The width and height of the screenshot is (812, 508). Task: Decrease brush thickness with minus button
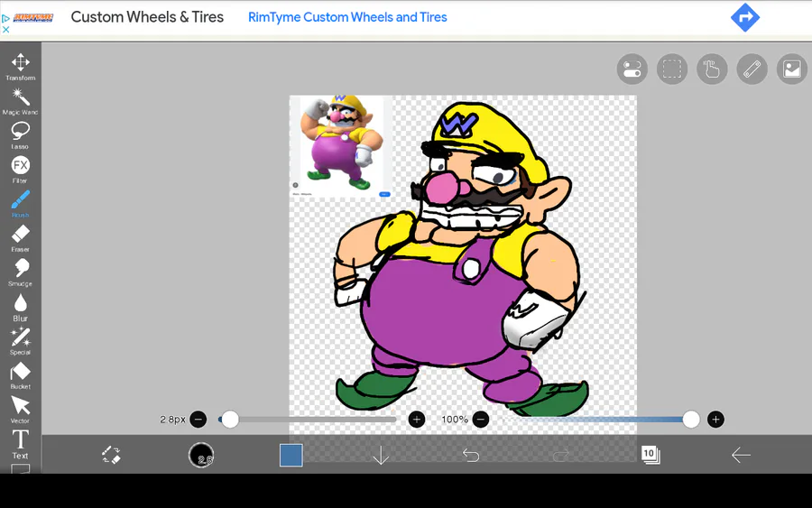click(198, 419)
